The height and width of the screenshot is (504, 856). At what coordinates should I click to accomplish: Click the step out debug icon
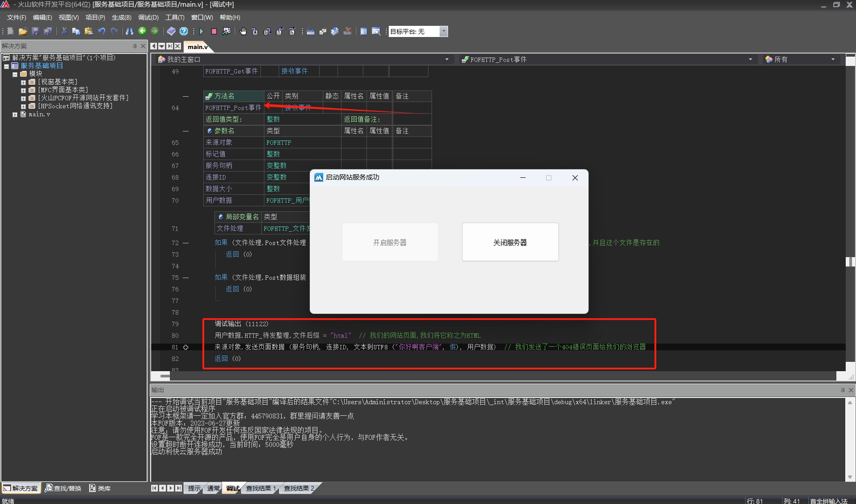[280, 31]
